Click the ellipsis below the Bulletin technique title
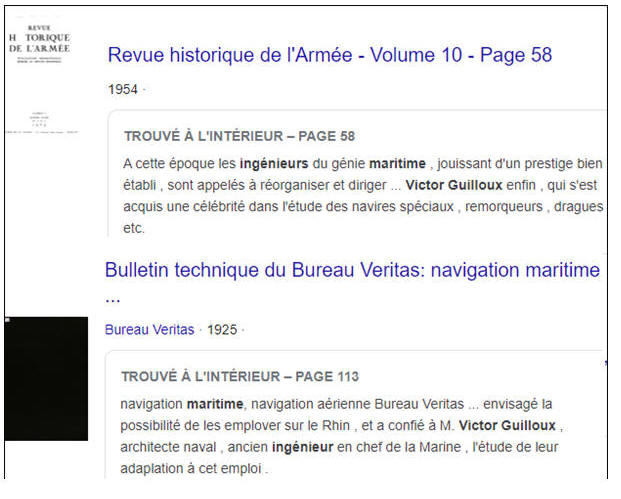The image size is (621, 499). (x=111, y=299)
